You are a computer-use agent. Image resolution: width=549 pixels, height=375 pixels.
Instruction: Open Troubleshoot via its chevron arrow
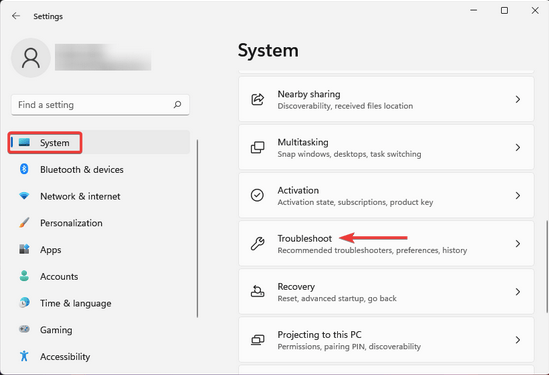pyautogui.click(x=518, y=243)
